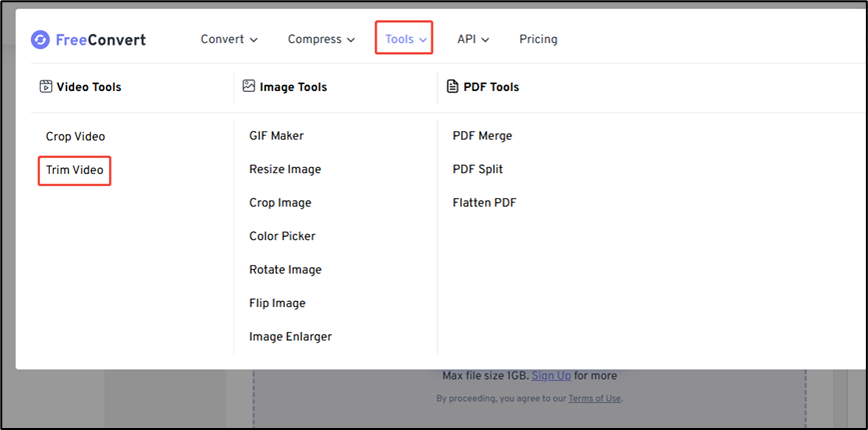Open the Compress dropdown menu
Screen dimensions: 868x430
(321, 39)
